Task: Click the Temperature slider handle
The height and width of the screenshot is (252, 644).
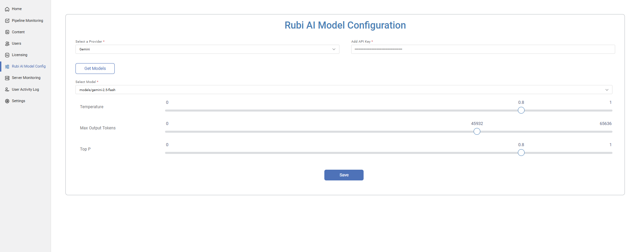Action: pyautogui.click(x=521, y=111)
